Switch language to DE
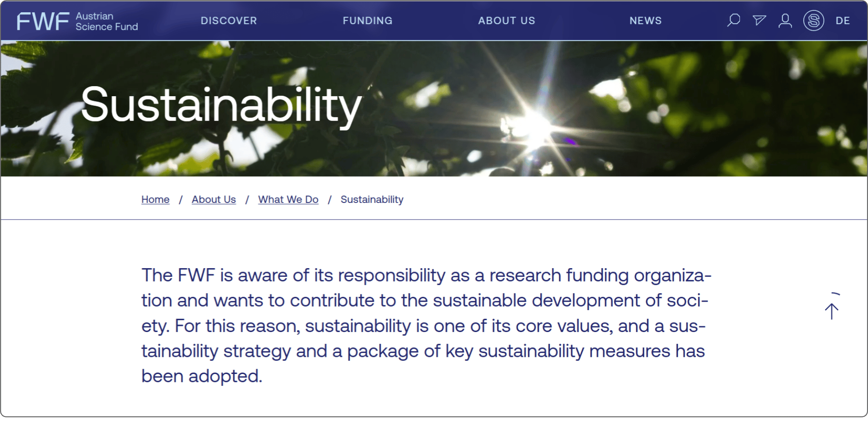This screenshot has height=426, width=868. pos(843,21)
